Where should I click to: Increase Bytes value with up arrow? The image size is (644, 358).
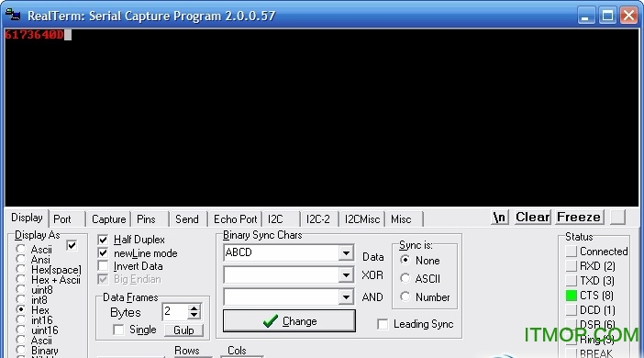194,308
